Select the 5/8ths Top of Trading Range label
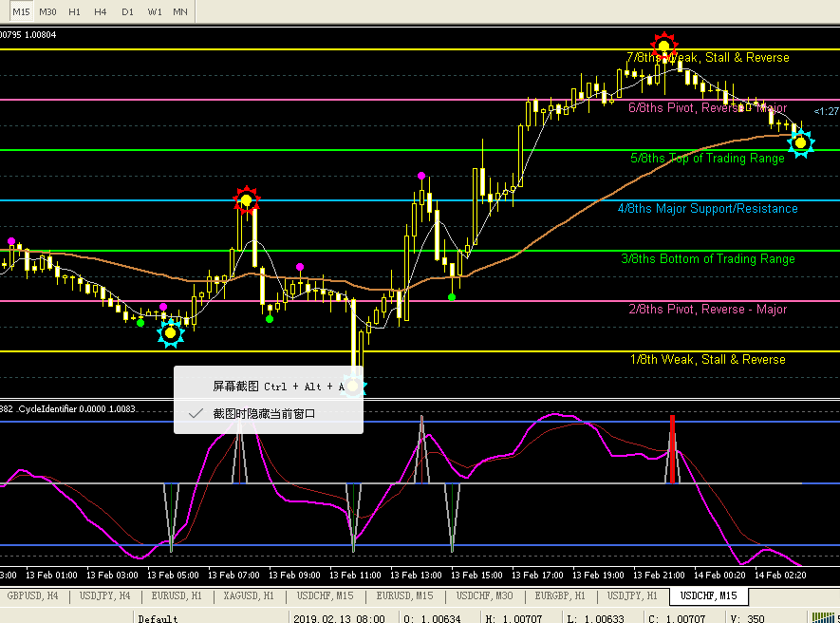 [x=708, y=159]
